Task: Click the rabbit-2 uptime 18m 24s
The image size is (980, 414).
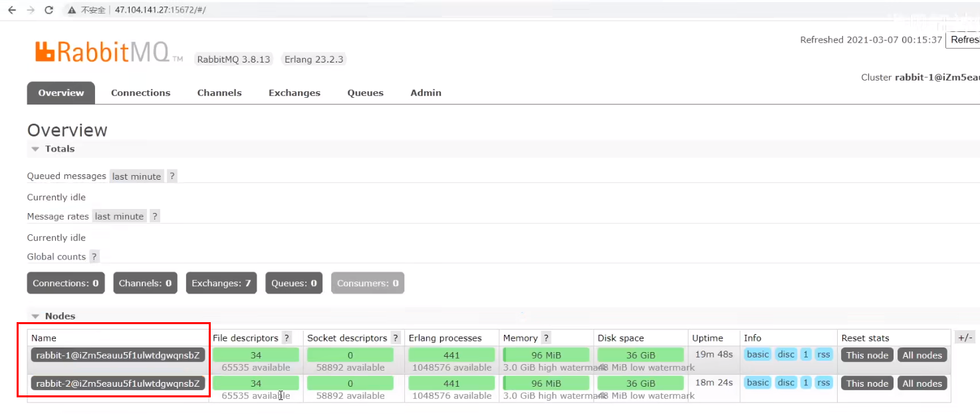Action: pyautogui.click(x=713, y=383)
